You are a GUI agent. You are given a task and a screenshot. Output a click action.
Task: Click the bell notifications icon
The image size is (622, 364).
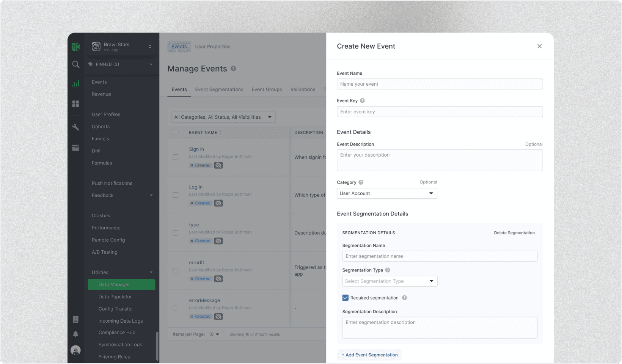pos(76,334)
